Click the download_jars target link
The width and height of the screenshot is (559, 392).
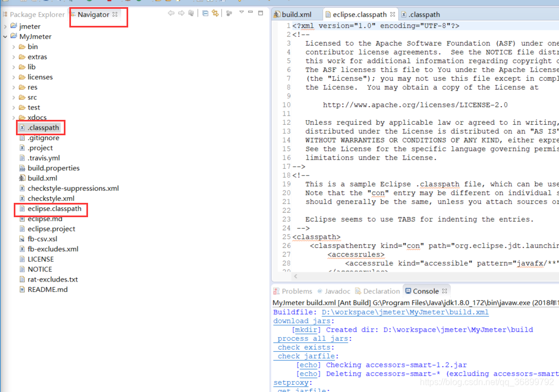[302, 321]
